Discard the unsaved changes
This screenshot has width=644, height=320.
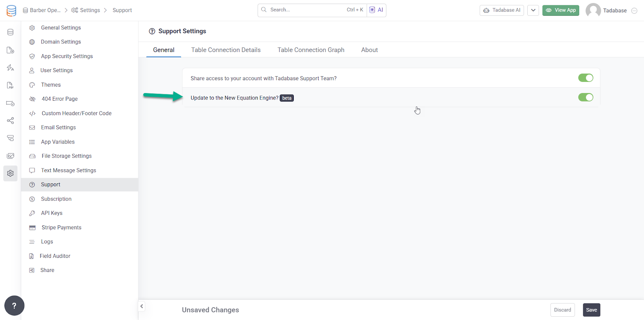click(x=562, y=310)
